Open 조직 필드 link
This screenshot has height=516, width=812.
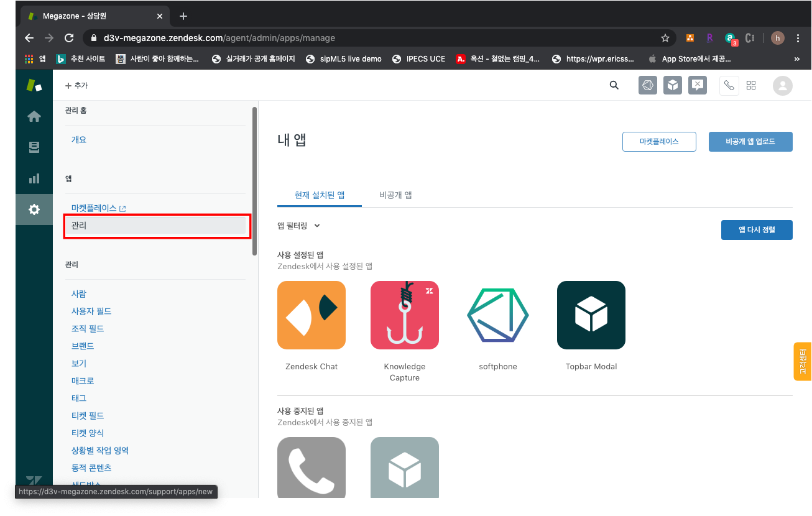point(88,328)
